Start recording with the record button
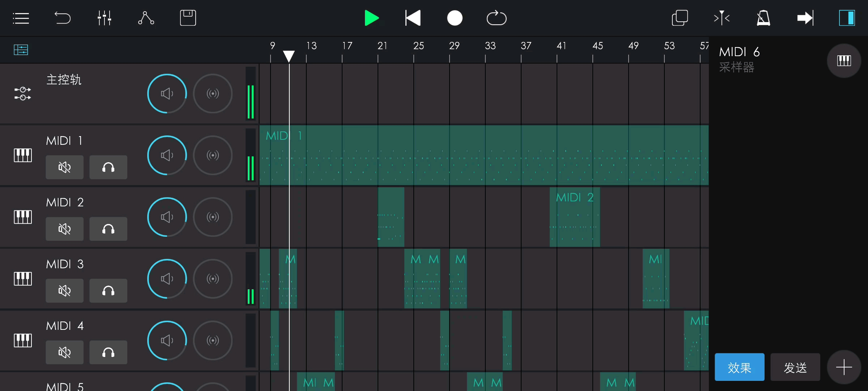 point(455,18)
